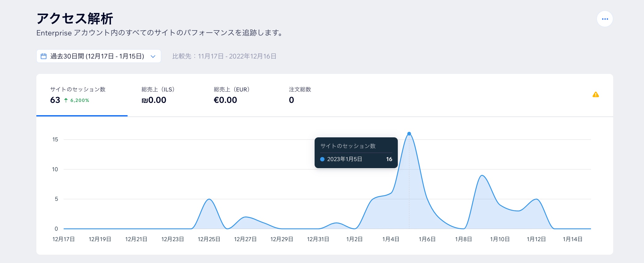Click the y-axis label 15

(55, 140)
